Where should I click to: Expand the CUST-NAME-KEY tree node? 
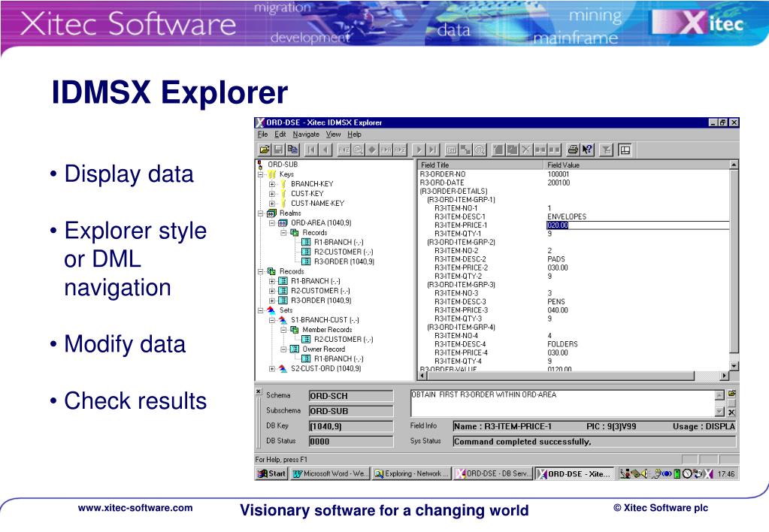click(x=272, y=204)
